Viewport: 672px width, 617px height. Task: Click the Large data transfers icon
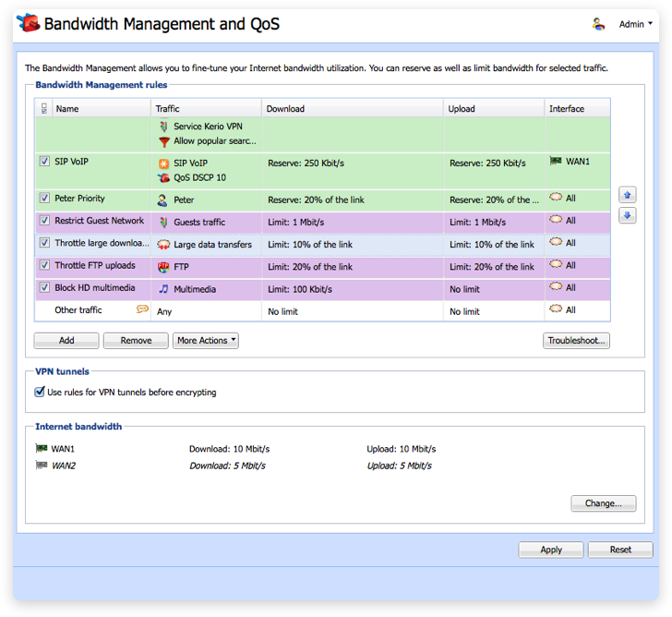click(x=163, y=245)
